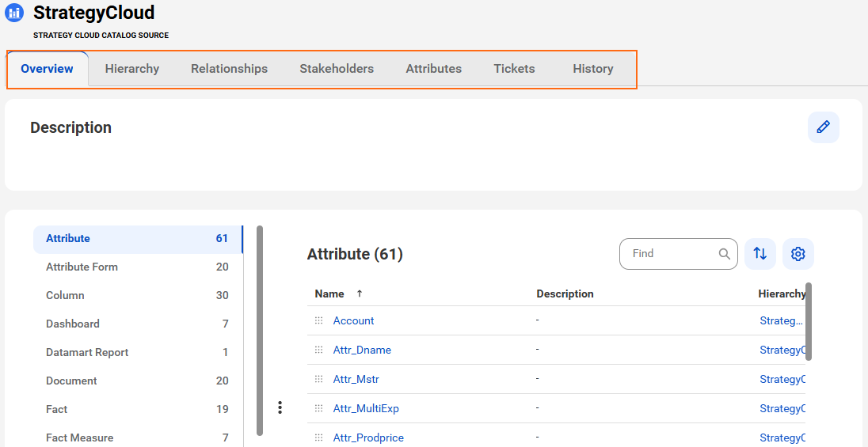
Task: Click the Hierarchy column header
Action: [782, 294]
